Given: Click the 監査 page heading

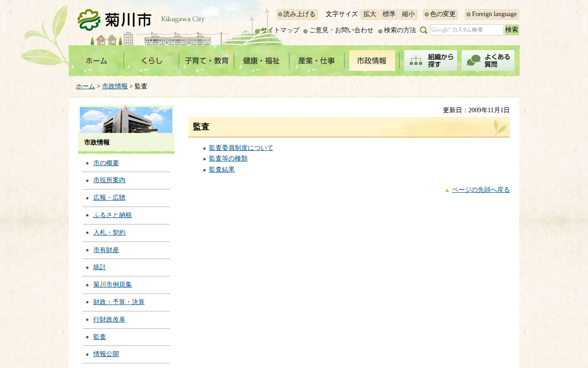Looking at the screenshot, I should click(x=201, y=127).
